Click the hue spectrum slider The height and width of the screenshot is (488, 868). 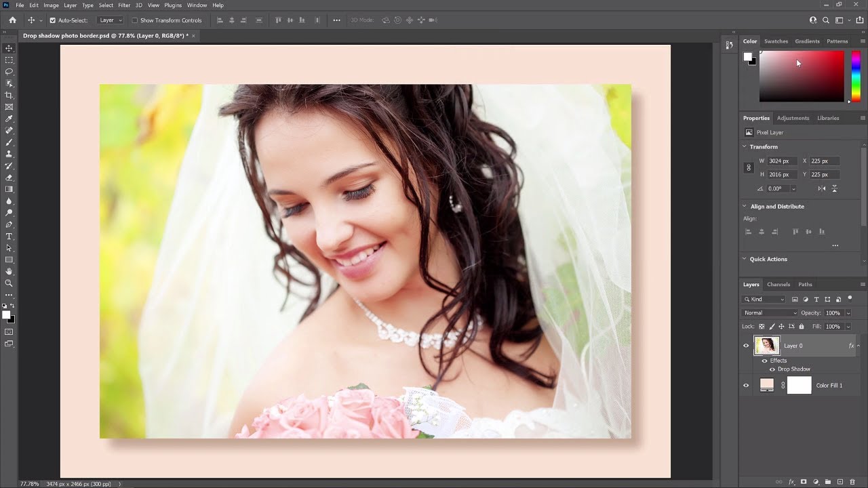click(856, 77)
